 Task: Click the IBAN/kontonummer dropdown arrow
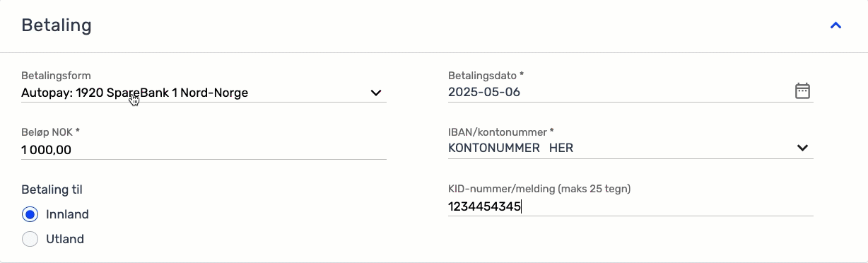click(x=802, y=148)
